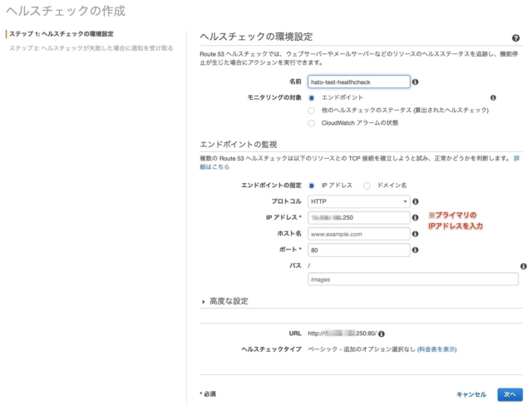Click info icon beside the IP address field
Viewport: 532px width, 406px height.
pos(415,218)
